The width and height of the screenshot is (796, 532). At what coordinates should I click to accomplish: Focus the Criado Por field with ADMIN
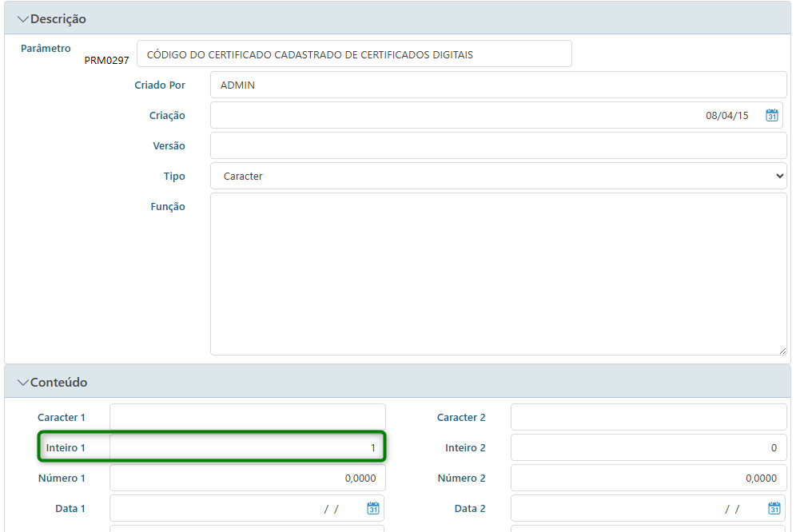pyautogui.click(x=498, y=85)
